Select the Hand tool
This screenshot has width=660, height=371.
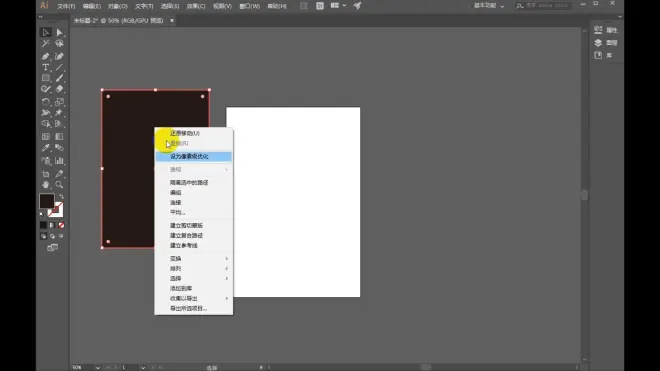[46, 184]
